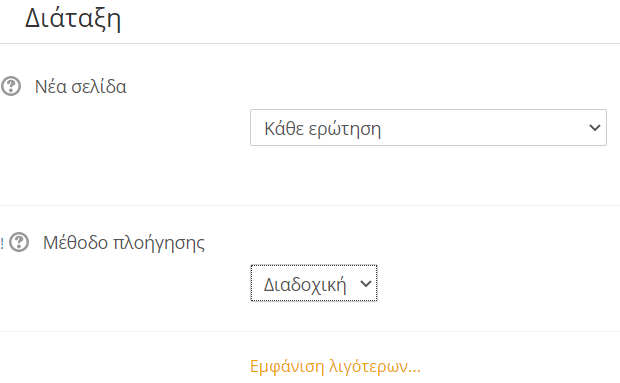Click the Διάταξη title text
Viewport: 620px width, 383px height.
pyautogui.click(x=73, y=19)
